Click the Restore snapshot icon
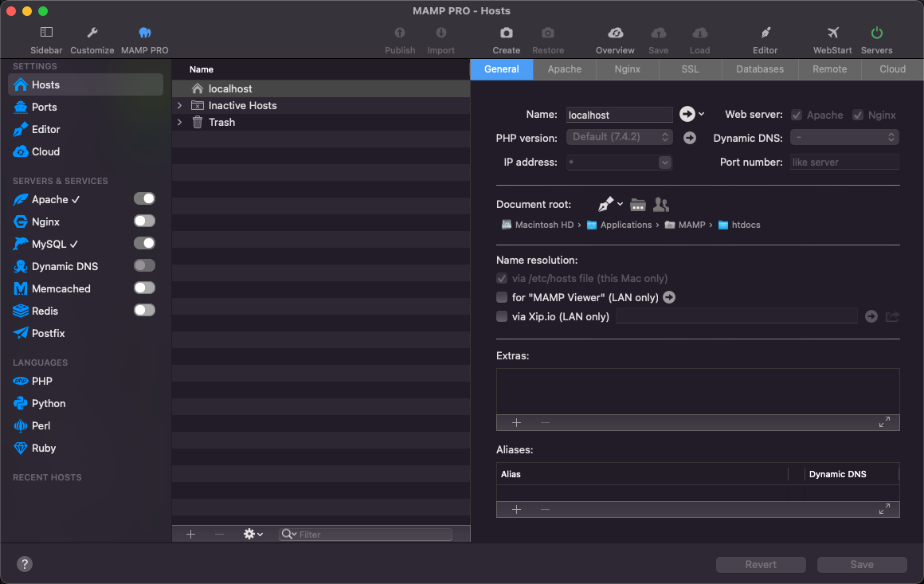Screen dimensions: 924x584 [548, 33]
